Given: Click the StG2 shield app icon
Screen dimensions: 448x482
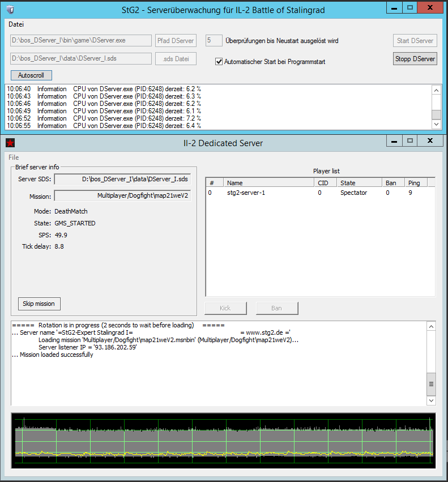Looking at the screenshot, I should click(x=10, y=10).
